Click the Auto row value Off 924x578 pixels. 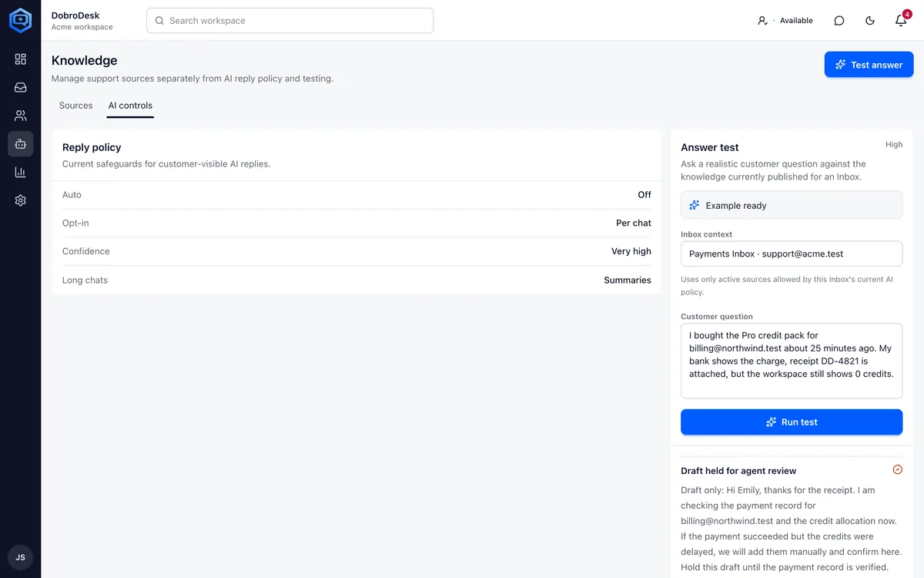pos(644,195)
